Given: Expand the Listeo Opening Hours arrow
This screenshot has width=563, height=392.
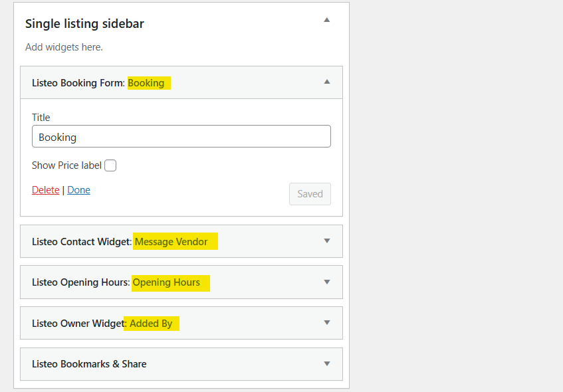Looking at the screenshot, I should 326,282.
